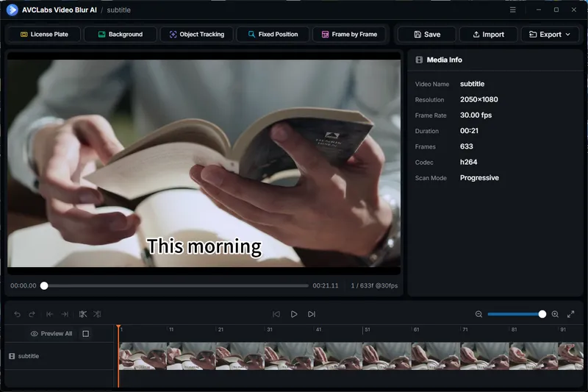Step to the previous frame

[276, 314]
